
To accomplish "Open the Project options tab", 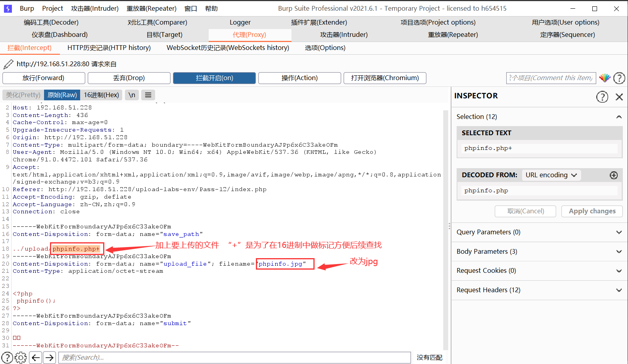I will (x=438, y=22).
